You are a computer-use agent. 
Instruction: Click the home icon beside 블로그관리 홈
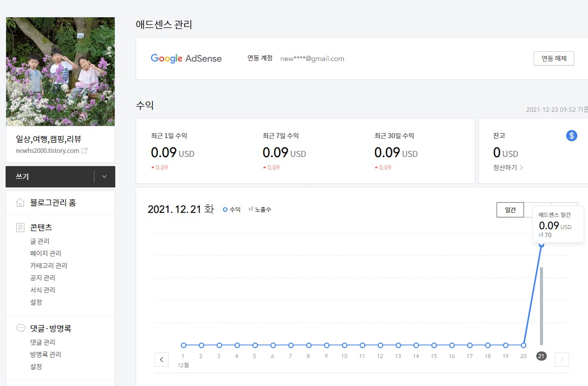coord(20,203)
